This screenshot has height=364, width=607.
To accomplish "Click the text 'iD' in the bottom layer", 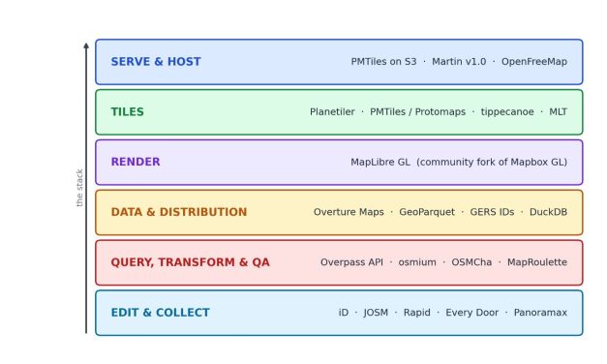I will (344, 313).
